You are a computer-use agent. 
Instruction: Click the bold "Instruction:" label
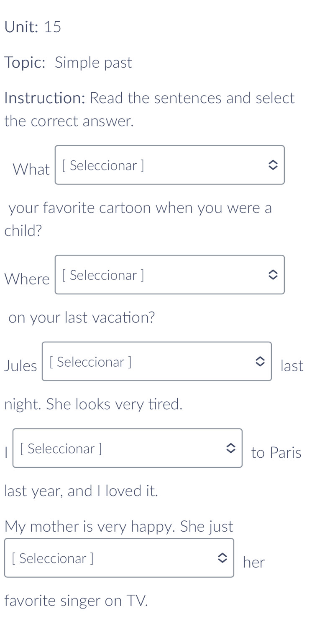(x=45, y=98)
